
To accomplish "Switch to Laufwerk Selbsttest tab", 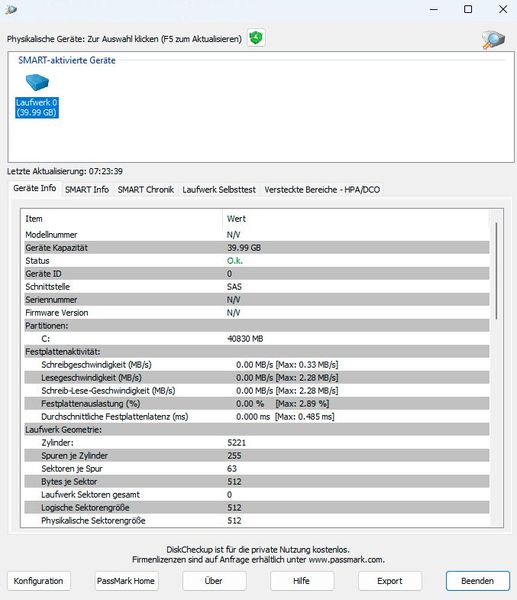I will click(x=219, y=189).
